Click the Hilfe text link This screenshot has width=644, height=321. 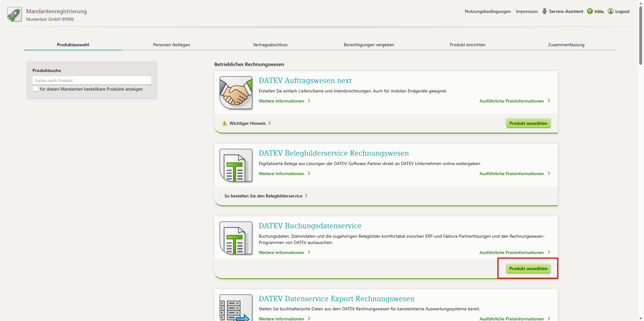[x=599, y=12]
